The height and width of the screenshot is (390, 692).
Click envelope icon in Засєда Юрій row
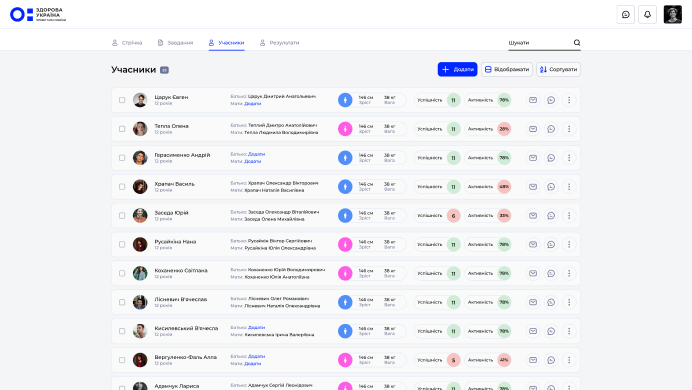pyautogui.click(x=533, y=216)
